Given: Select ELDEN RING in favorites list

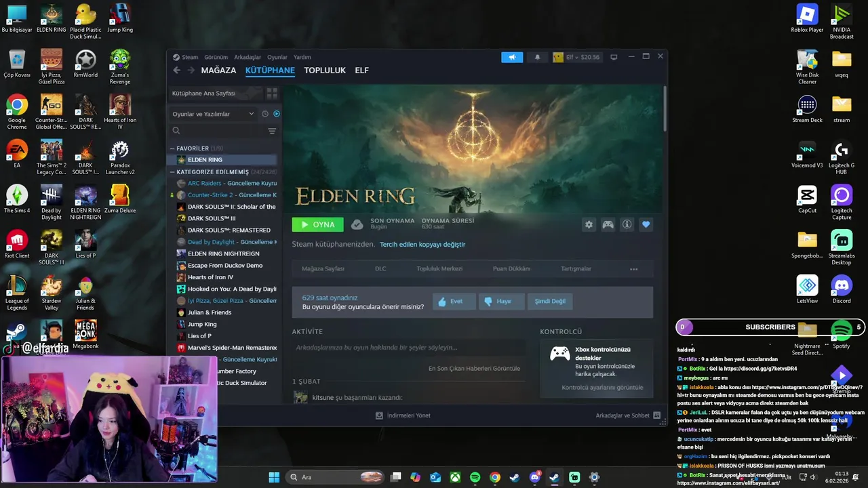Looking at the screenshot, I should pyautogui.click(x=224, y=160).
